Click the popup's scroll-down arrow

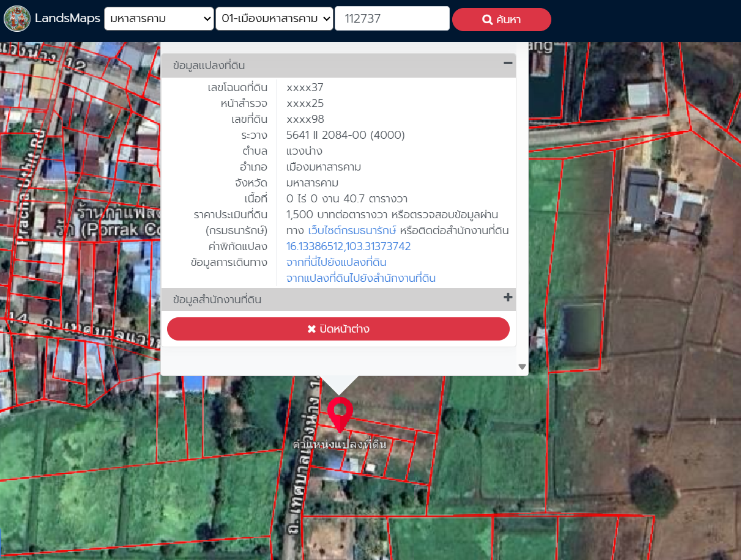click(x=522, y=367)
